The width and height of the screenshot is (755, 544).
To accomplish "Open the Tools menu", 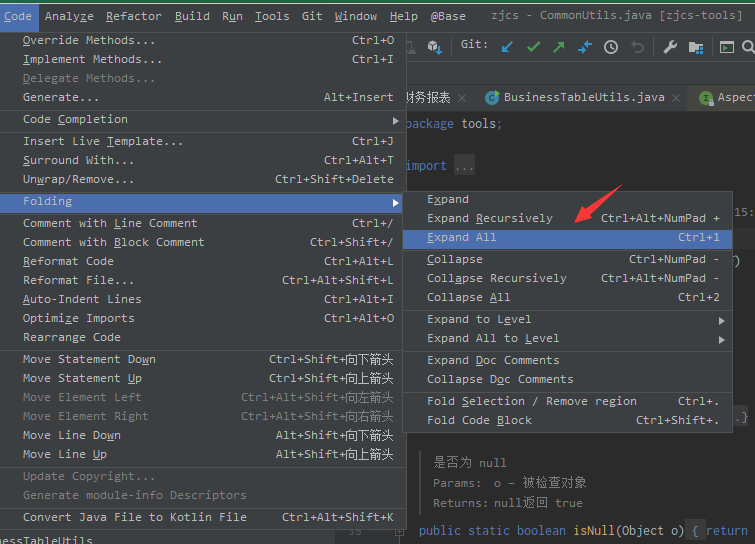I will pos(272,16).
